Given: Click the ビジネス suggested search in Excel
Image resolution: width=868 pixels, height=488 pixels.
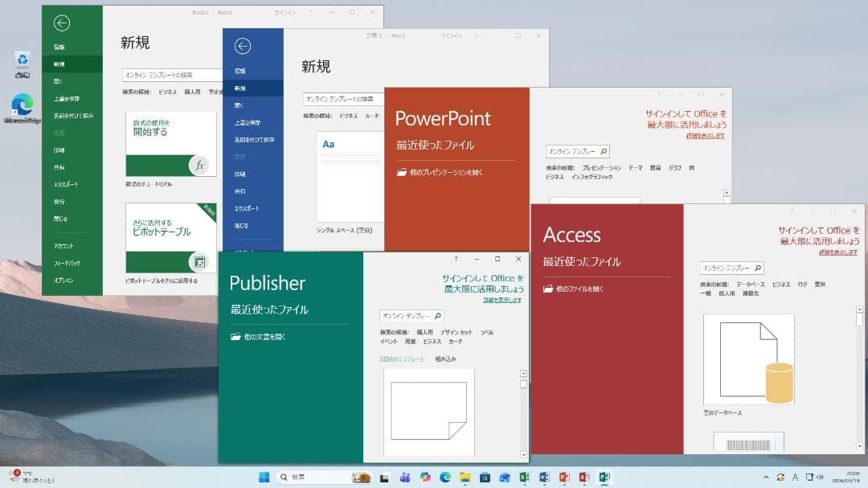Looking at the screenshot, I should 167,92.
